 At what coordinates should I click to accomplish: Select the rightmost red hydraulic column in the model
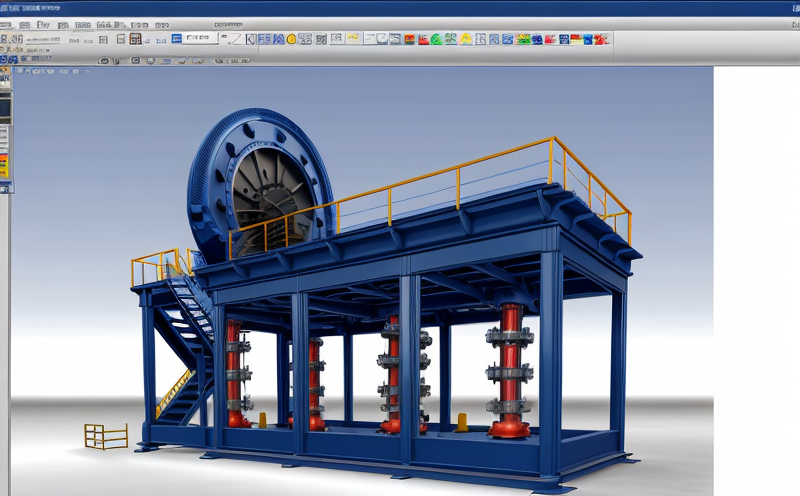pos(509,370)
